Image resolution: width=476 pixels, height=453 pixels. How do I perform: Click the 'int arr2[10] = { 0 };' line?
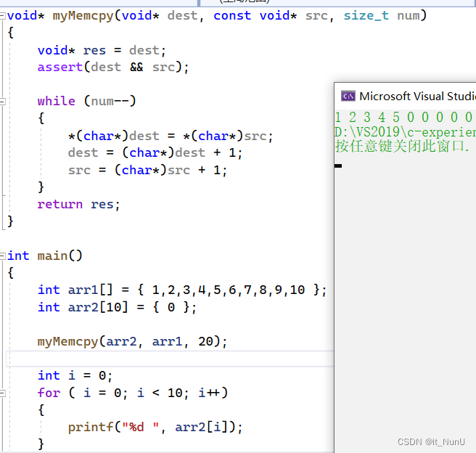(117, 307)
